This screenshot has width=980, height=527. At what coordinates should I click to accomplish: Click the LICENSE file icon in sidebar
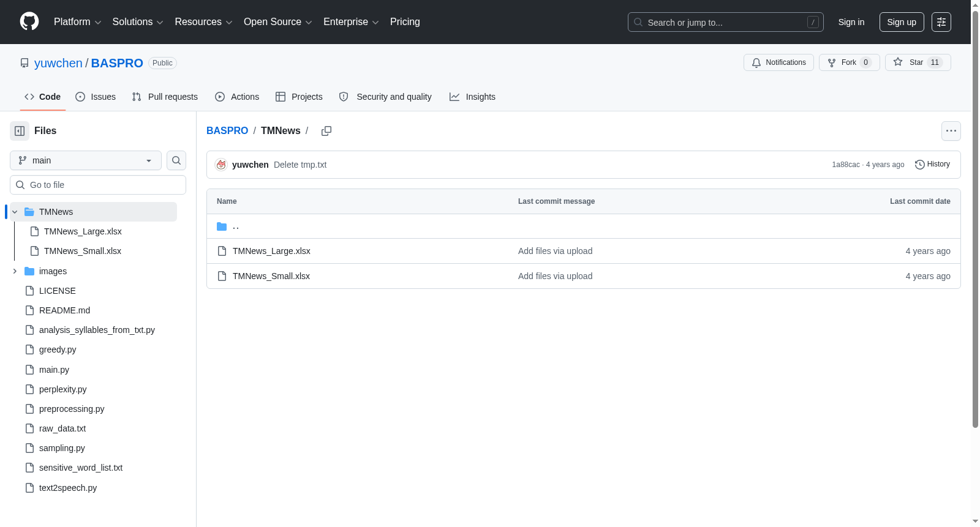coord(29,291)
